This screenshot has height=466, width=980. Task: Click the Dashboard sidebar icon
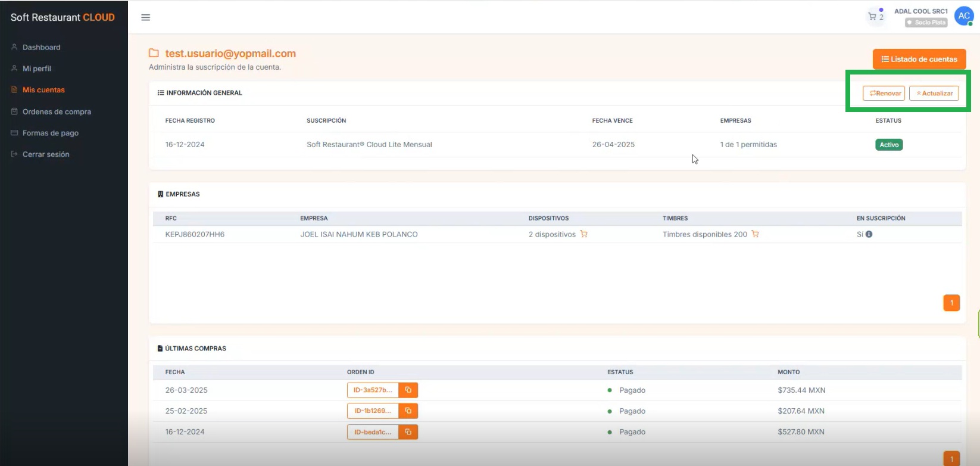[x=14, y=47]
